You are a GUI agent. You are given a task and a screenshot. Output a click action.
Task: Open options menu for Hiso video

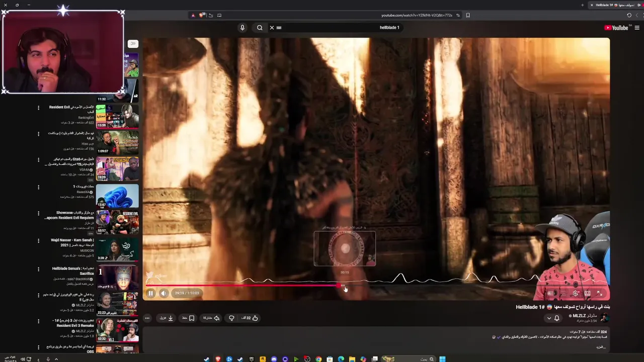(38, 134)
